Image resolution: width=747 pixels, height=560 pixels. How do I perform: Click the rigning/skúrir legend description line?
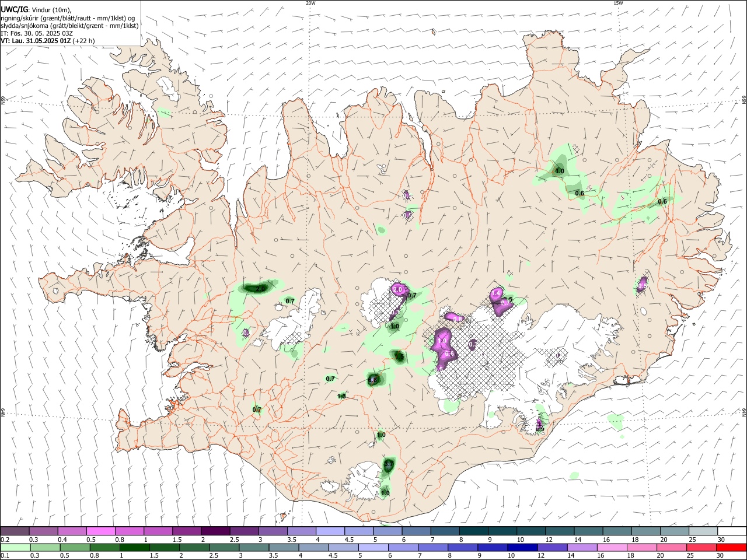(x=69, y=18)
